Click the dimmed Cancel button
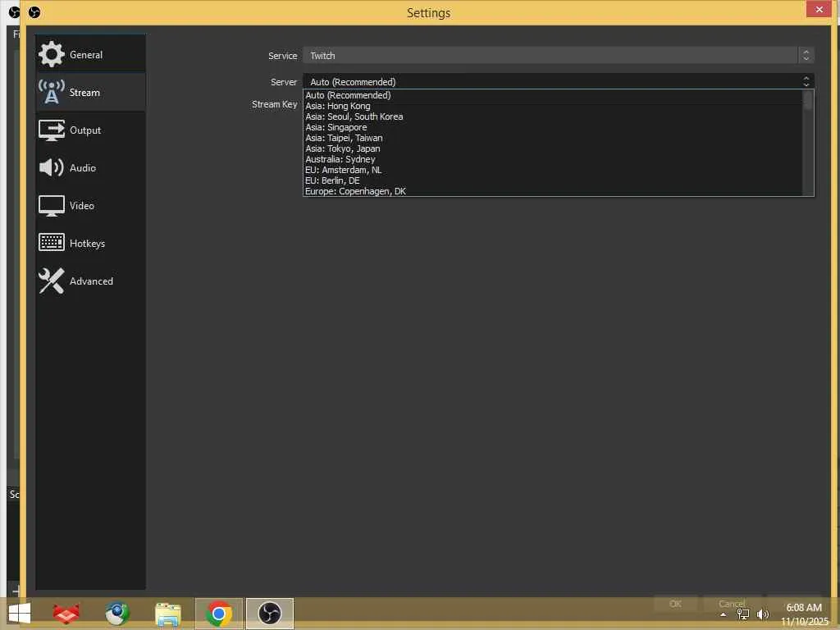This screenshot has height=630, width=840. coord(732,604)
